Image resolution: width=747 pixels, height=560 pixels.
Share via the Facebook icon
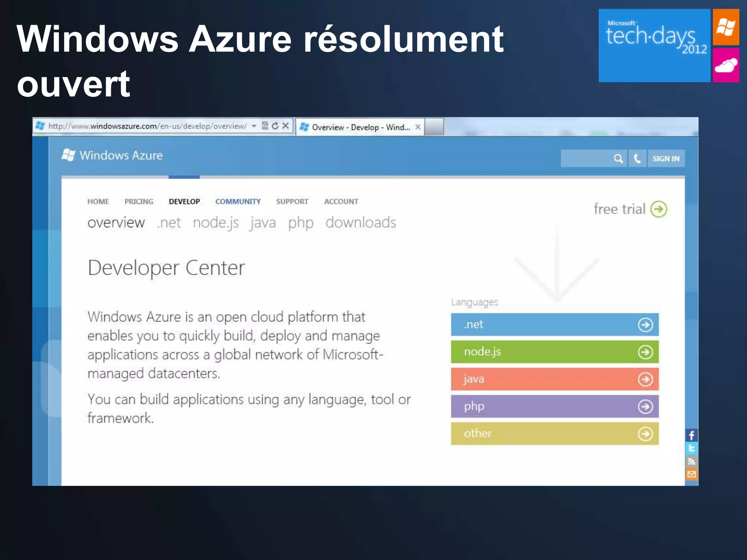pos(692,435)
